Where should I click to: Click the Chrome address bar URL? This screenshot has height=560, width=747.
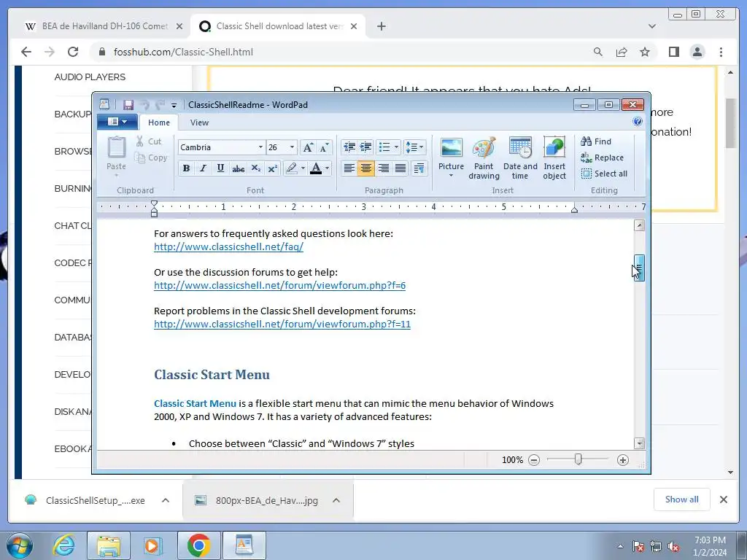coord(183,52)
